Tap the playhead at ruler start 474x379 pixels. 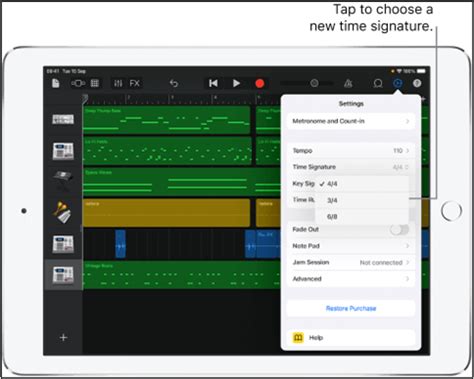point(85,98)
